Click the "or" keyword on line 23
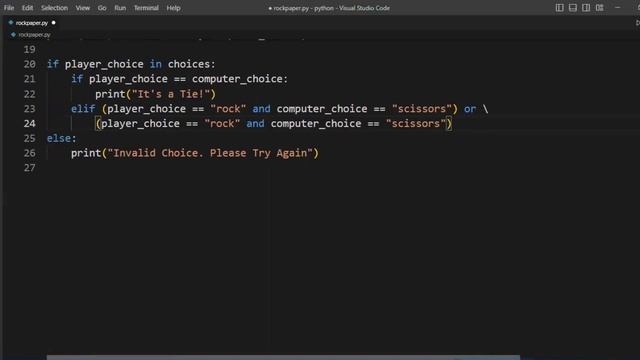The image size is (640, 360). coord(470,109)
